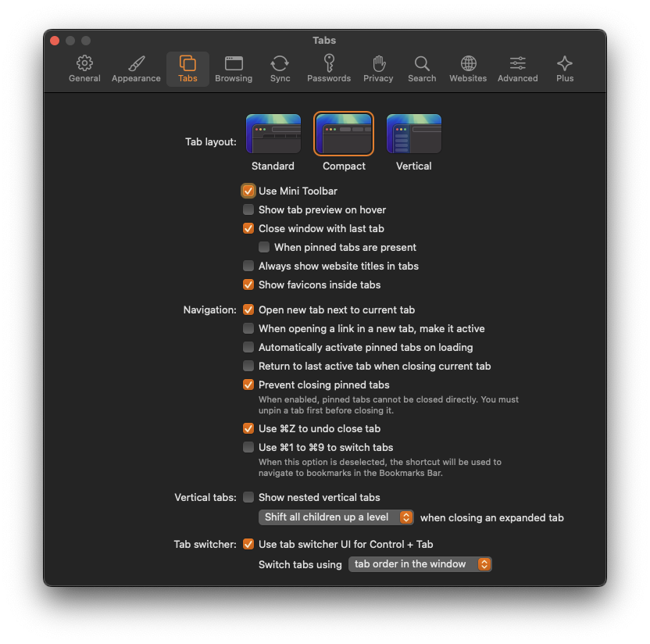Select the Vertical tab layout
This screenshot has width=650, height=644.
[413, 133]
